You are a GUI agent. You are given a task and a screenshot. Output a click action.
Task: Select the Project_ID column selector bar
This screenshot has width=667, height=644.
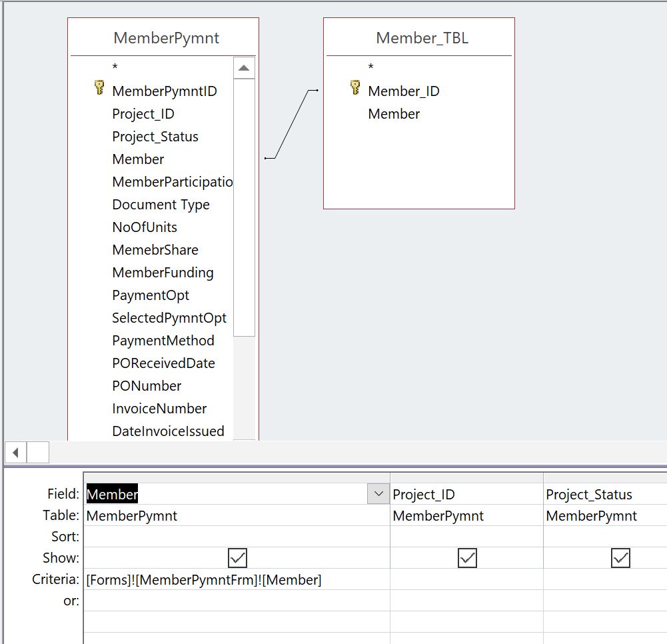(x=466, y=477)
